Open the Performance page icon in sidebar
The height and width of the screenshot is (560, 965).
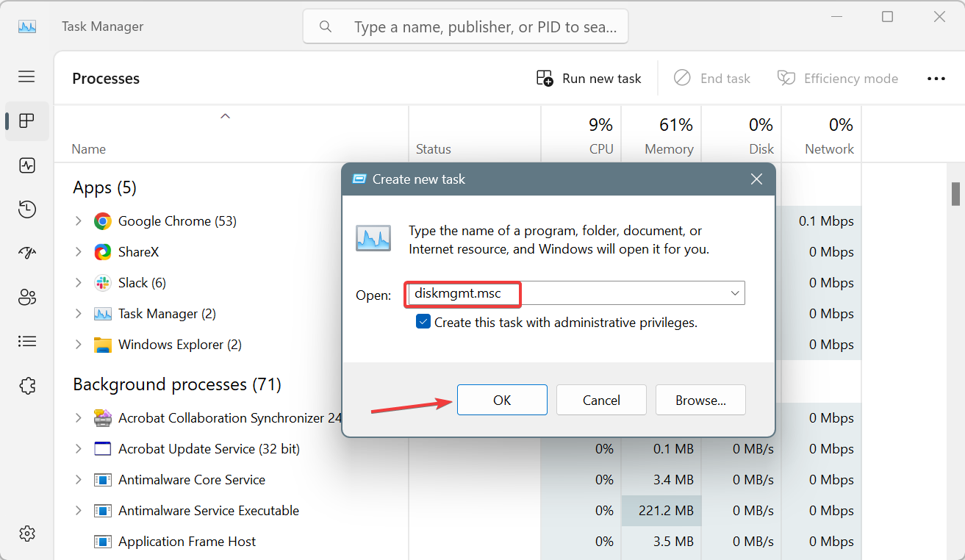[27, 165]
